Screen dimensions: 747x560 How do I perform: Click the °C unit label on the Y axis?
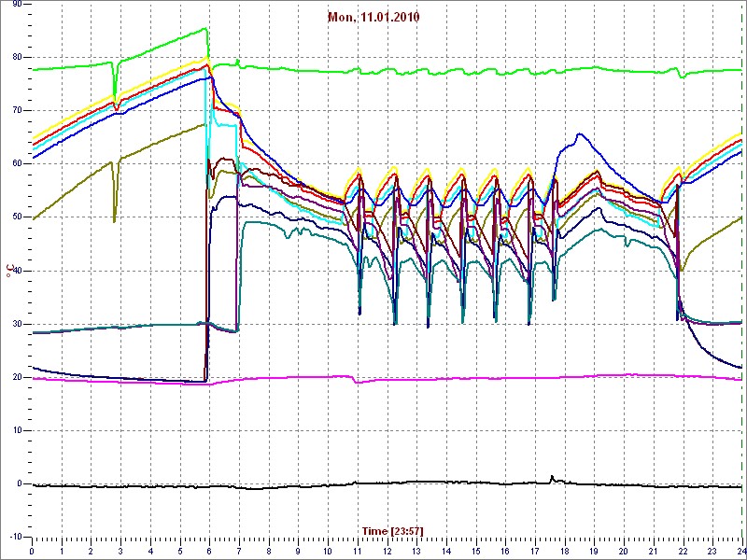(x=10, y=271)
